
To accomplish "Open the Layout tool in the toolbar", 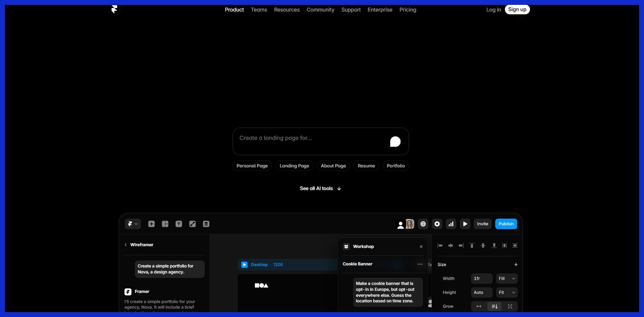I will click(165, 224).
